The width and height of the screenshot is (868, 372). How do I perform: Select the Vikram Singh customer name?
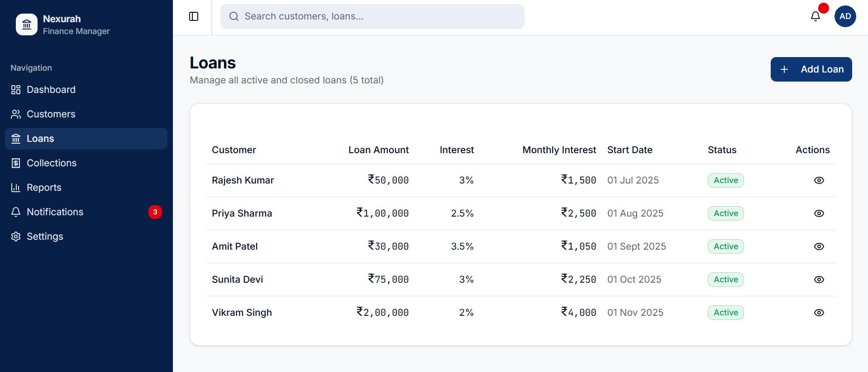click(242, 313)
